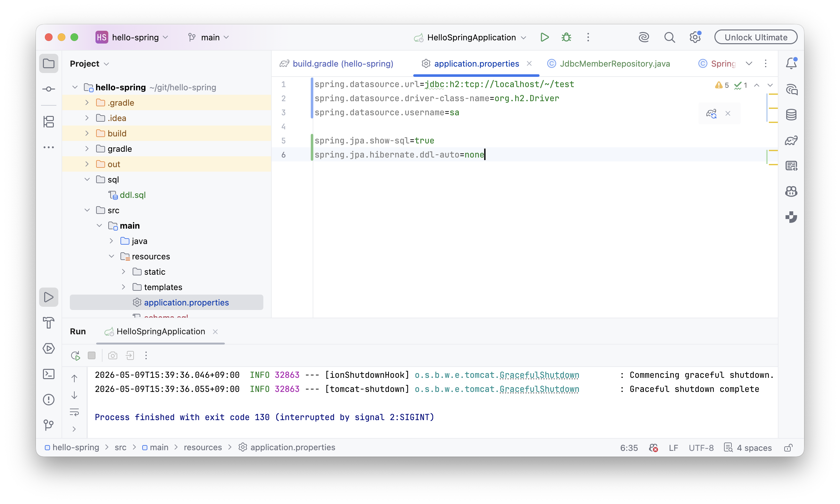Open the Build hammer tool window
The width and height of the screenshot is (840, 504).
[x=49, y=323]
